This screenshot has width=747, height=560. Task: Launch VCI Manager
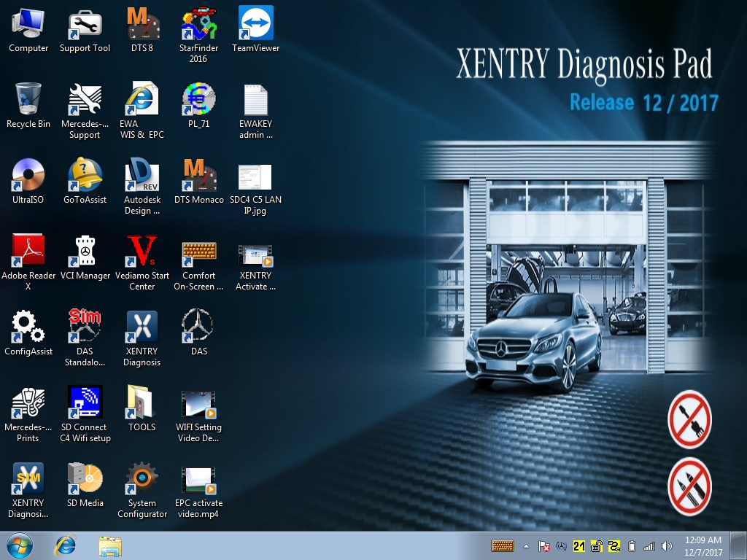pos(85,257)
